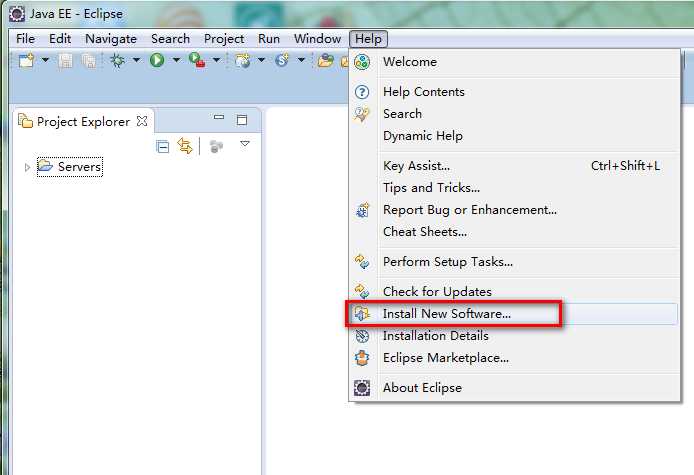The width and height of the screenshot is (694, 475).
Task: Close the open Help menu
Action: (x=368, y=39)
